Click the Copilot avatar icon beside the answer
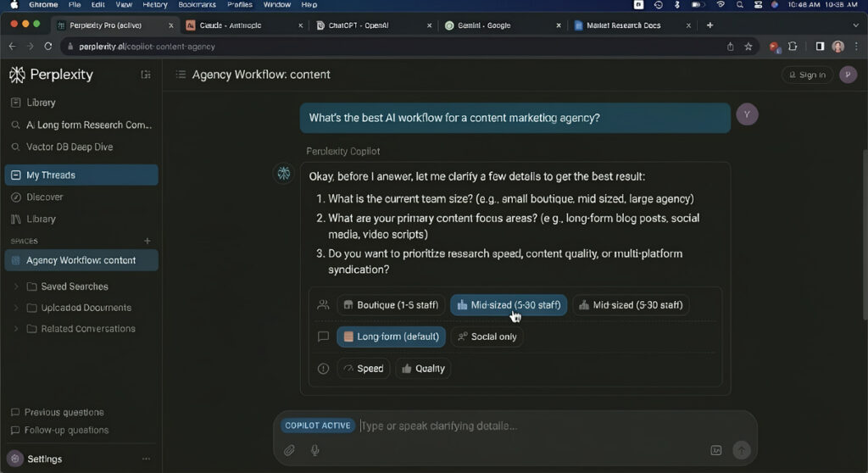Image resolution: width=868 pixels, height=473 pixels. tap(283, 174)
